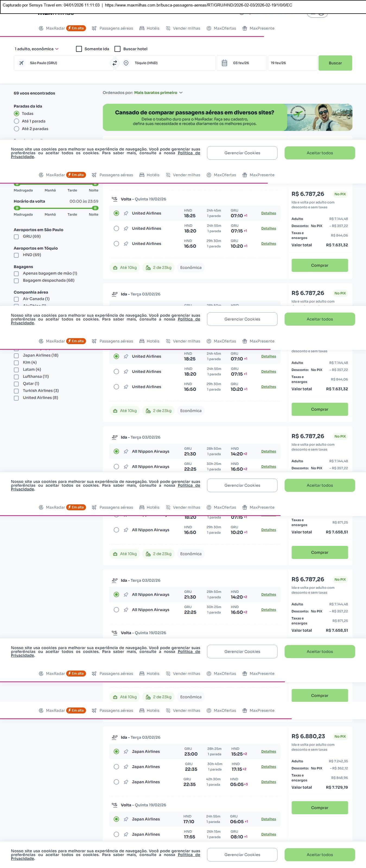Expand the Mais baratos primeiro sort dropdown
366x868 pixels.
[x=158, y=93]
